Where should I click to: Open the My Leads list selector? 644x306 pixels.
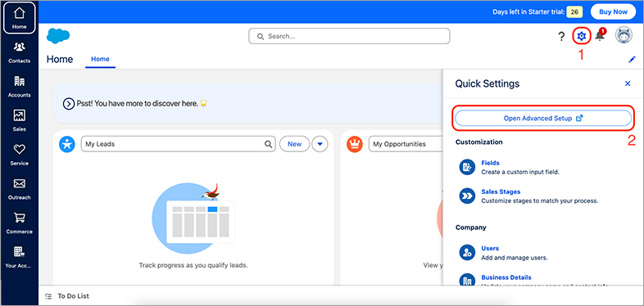pyautogui.click(x=179, y=144)
